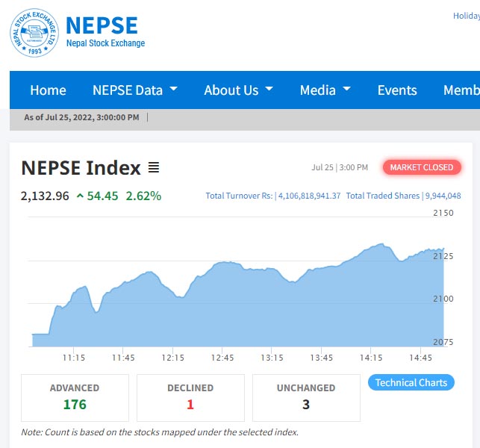Select the Advanced stocks count box

[x=75, y=397]
